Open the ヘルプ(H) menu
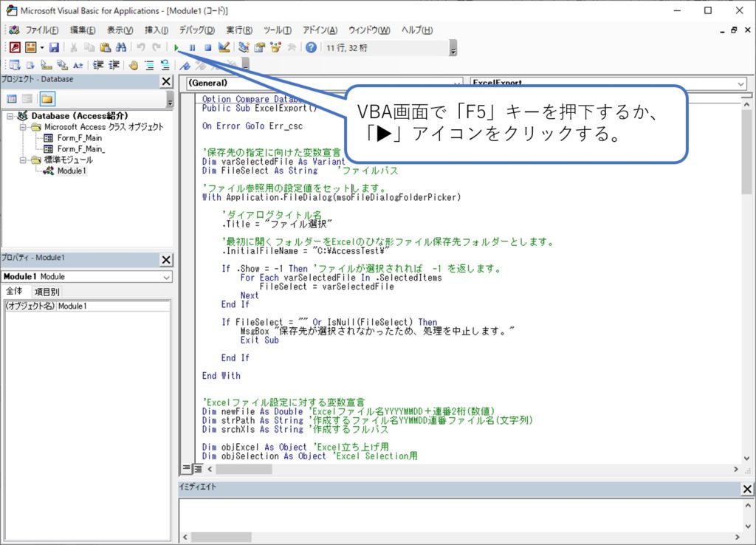This screenshot has height=545, width=756. click(417, 30)
